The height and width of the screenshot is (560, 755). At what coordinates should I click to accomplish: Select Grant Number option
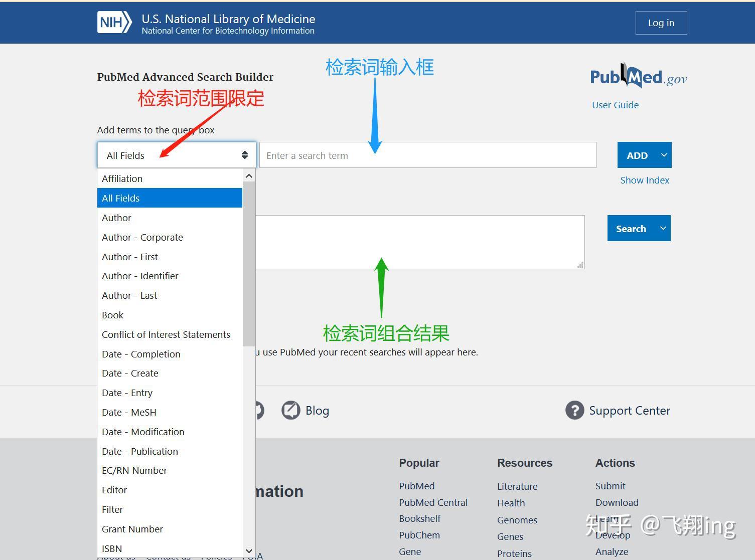click(x=170, y=529)
